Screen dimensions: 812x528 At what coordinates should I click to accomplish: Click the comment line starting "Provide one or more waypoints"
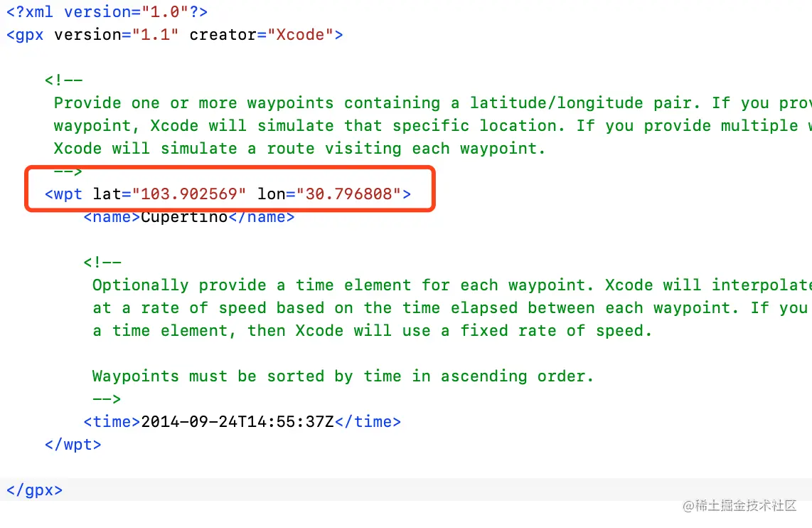point(432,102)
